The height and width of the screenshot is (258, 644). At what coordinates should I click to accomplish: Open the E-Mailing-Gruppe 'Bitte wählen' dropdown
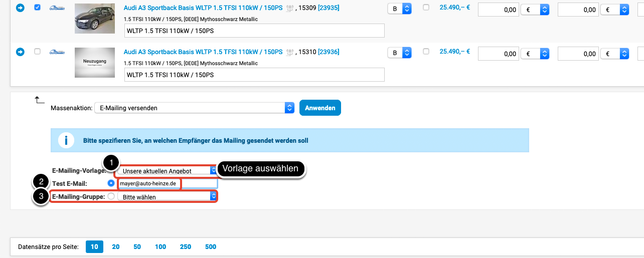pos(168,197)
